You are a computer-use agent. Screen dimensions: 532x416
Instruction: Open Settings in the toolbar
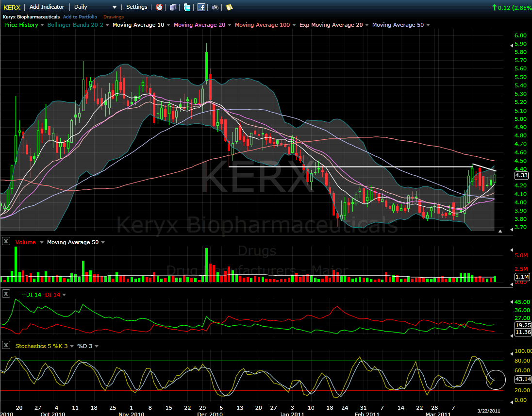click(137, 7)
